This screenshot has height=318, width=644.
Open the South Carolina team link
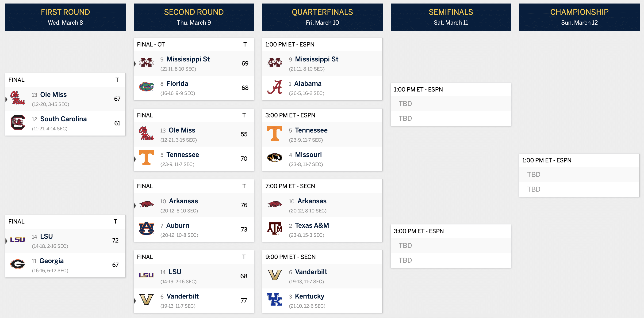tap(64, 119)
